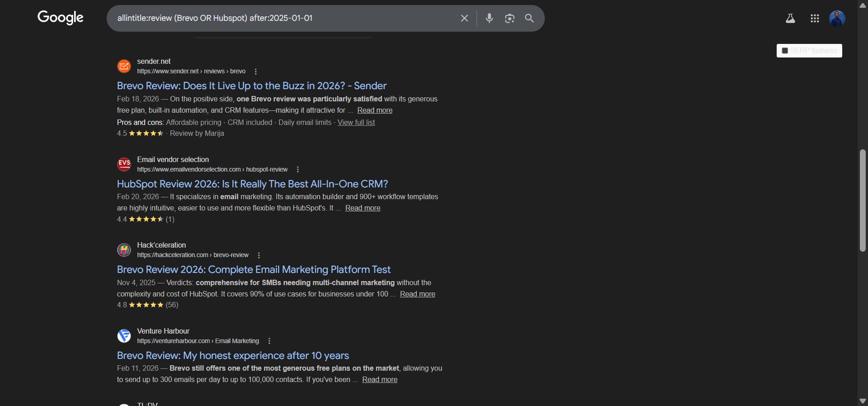Click ventureharbour.com Email Marketing breadcrumb
This screenshot has height=406, width=868.
198,341
